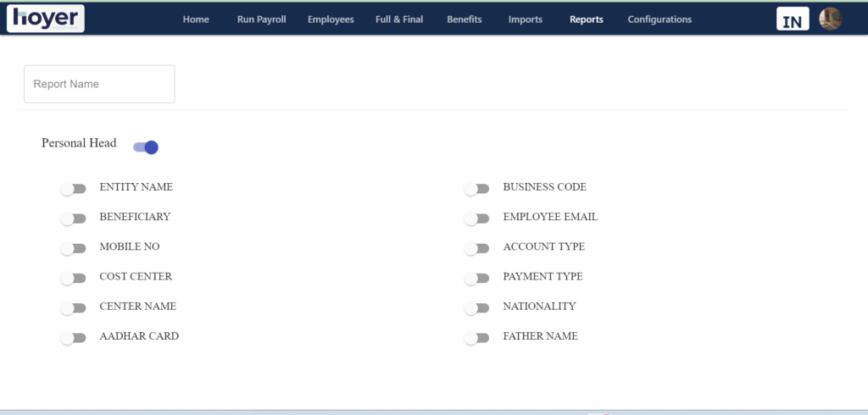This screenshot has height=415, width=868.
Task: Click the FATHER NAME label text
Action: [540, 336]
